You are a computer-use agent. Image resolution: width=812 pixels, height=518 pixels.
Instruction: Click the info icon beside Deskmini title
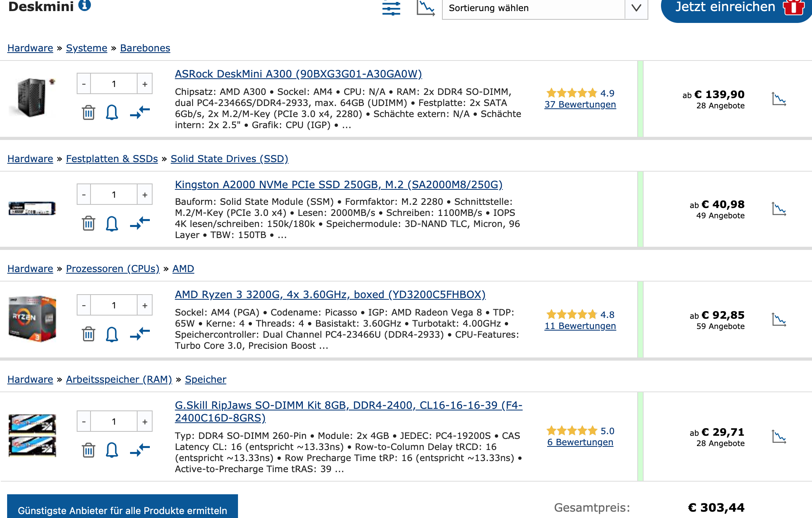click(85, 6)
